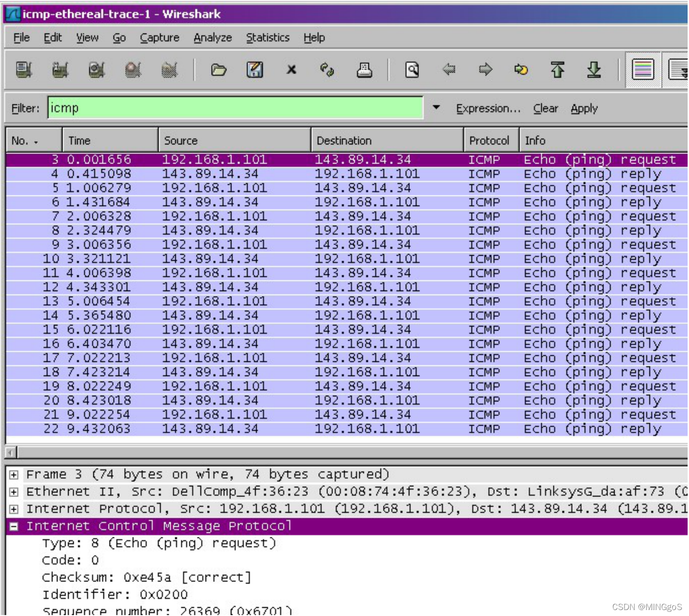Open the View menu
This screenshot has width=689, height=616.
pos(87,38)
